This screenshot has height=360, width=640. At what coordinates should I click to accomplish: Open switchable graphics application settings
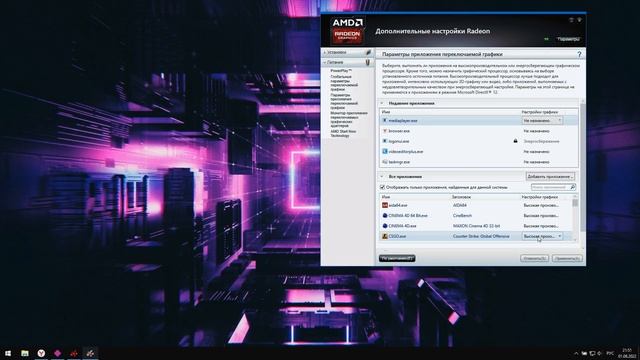coord(344,101)
